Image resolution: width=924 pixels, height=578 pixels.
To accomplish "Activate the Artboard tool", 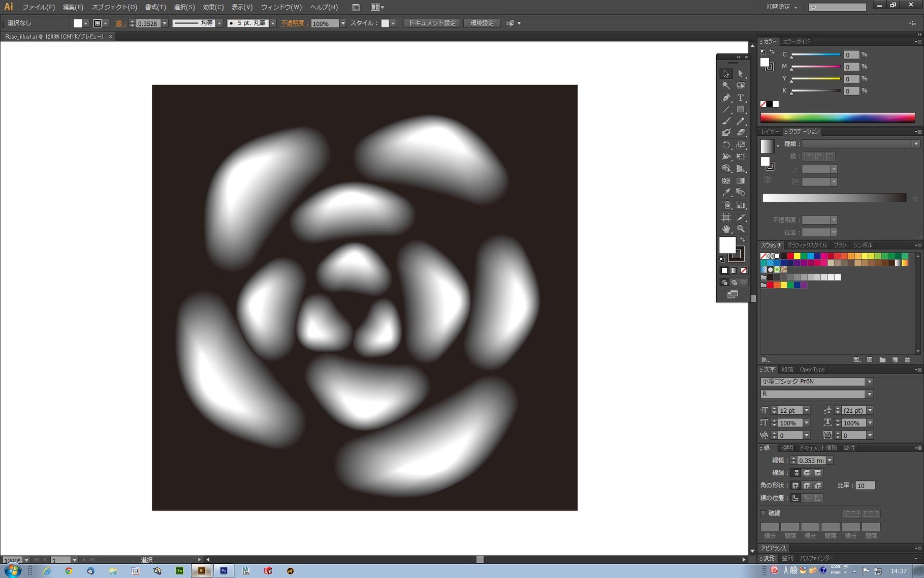I will (x=726, y=217).
